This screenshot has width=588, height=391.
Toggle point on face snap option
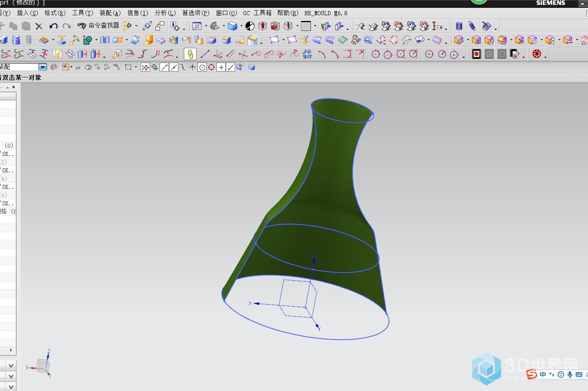[x=240, y=67]
